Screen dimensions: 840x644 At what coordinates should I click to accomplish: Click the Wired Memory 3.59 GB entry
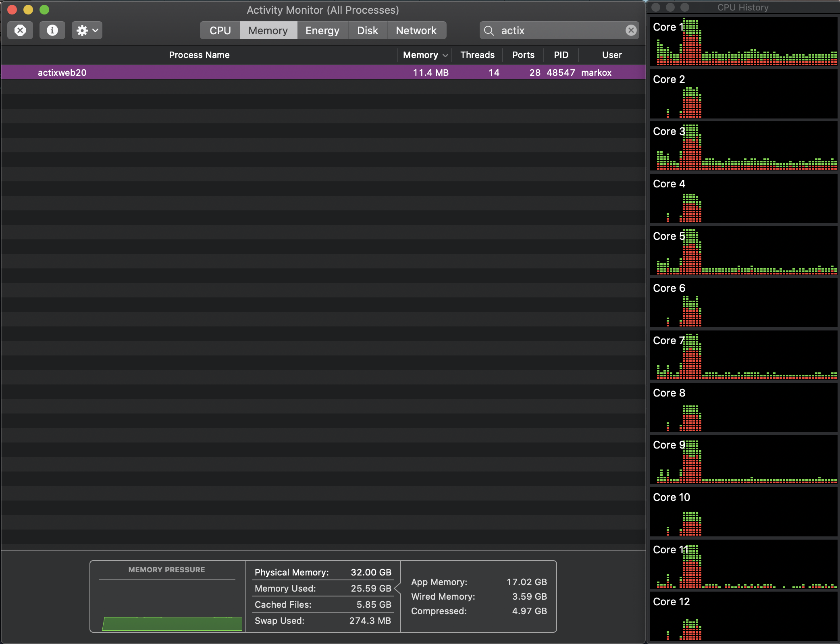coord(479,596)
